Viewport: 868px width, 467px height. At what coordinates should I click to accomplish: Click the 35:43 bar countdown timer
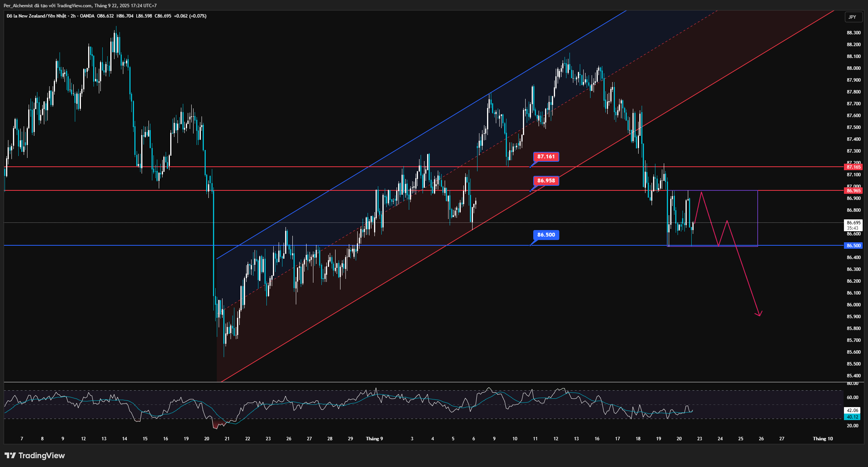coord(853,228)
